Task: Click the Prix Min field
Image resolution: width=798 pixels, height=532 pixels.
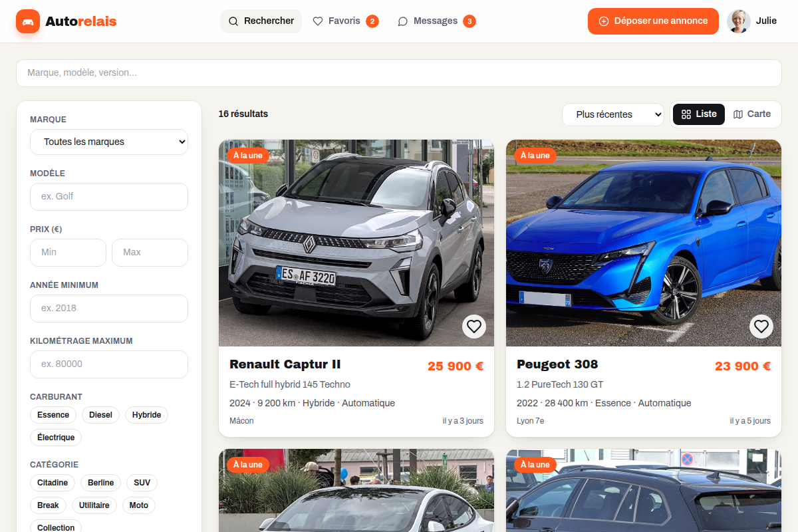Action: (68, 253)
